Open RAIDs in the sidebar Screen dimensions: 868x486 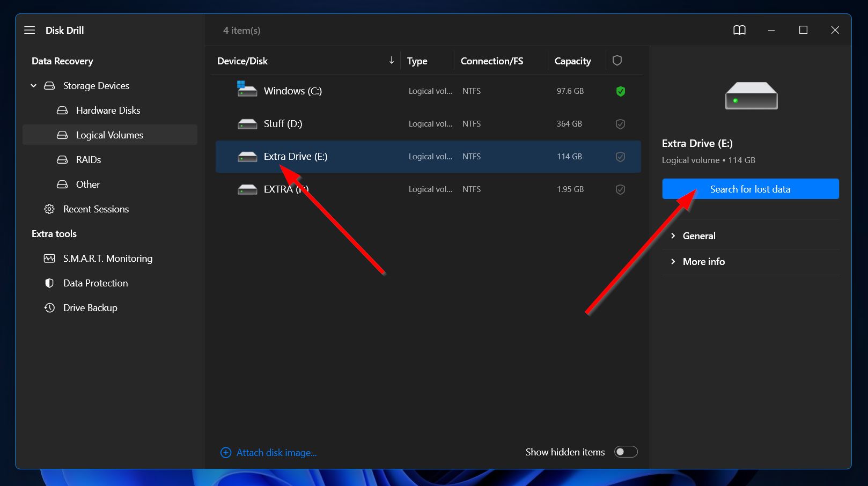[89, 159]
